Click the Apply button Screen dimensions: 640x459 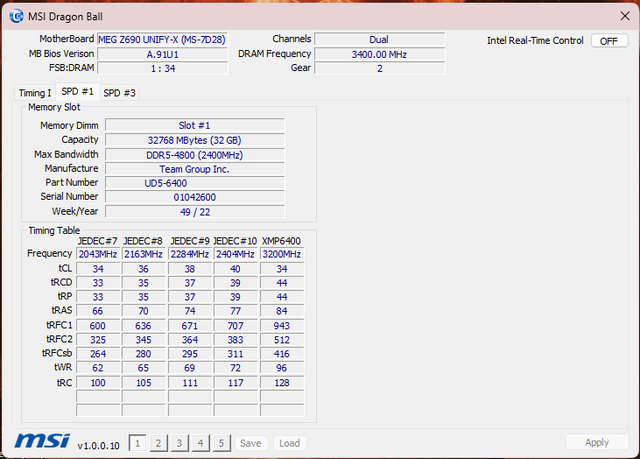[597, 442]
